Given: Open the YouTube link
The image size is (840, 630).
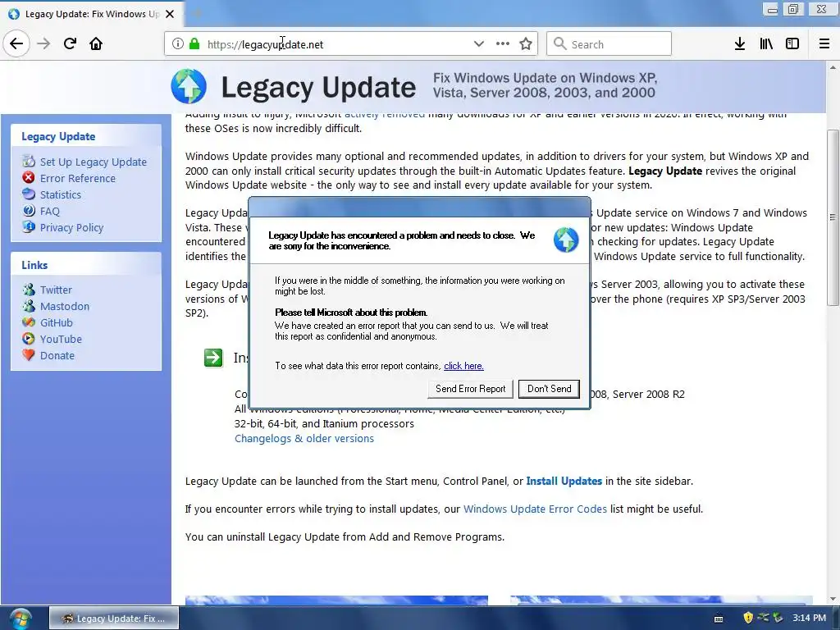Looking at the screenshot, I should pos(61,339).
